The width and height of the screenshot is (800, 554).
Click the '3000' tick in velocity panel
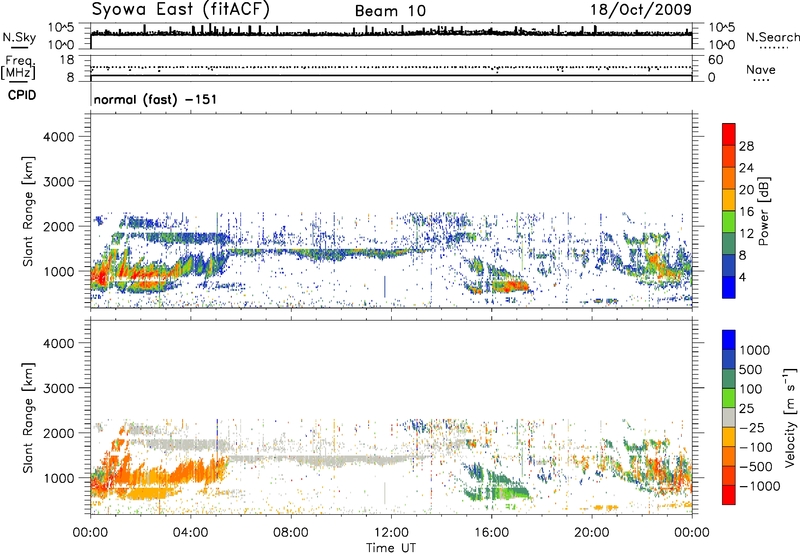tap(59, 388)
